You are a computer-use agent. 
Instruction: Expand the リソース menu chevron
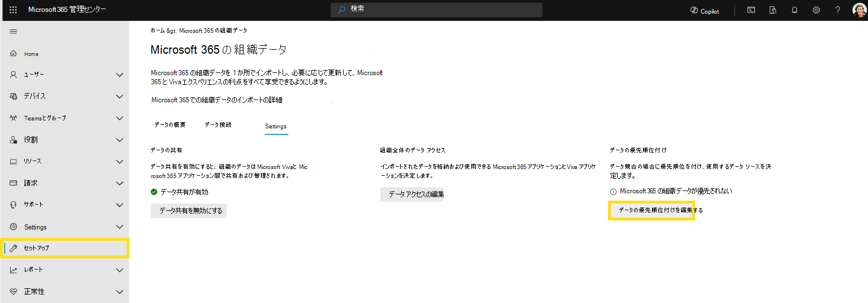pos(119,162)
